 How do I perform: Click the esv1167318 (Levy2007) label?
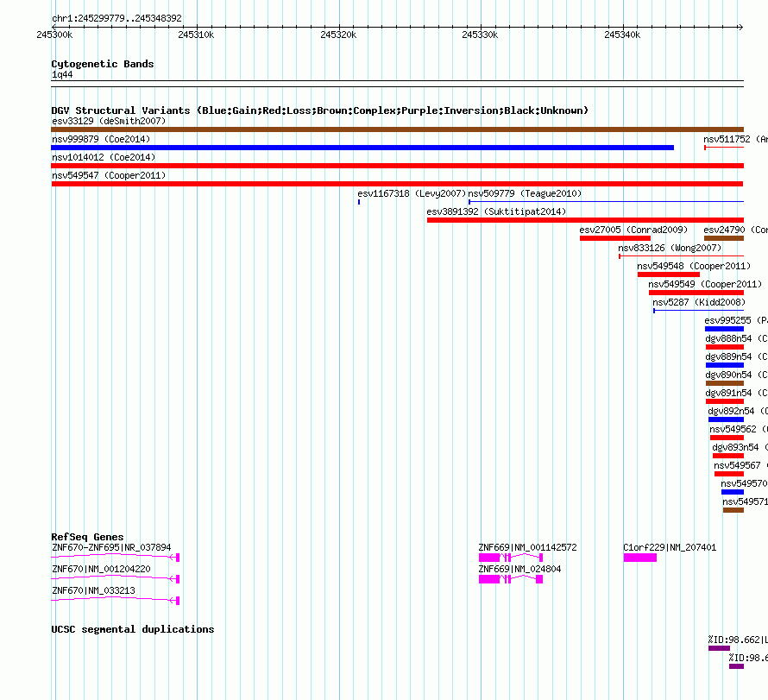[412, 193]
